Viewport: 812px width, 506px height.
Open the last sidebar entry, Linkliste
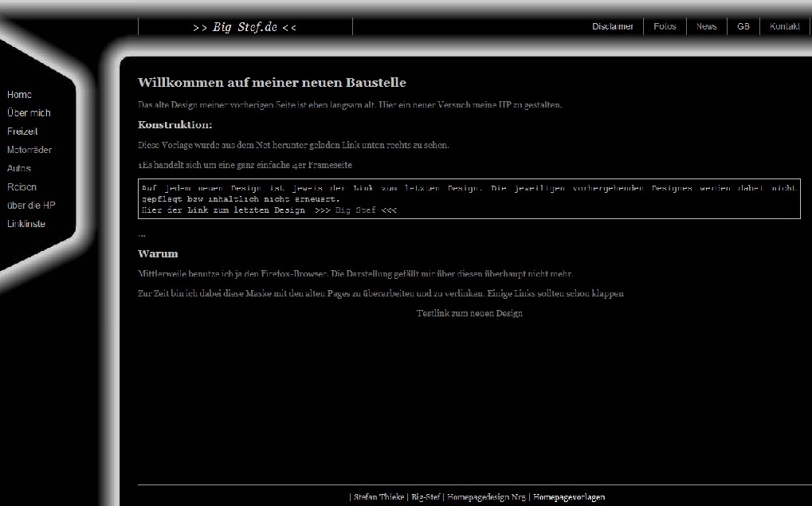pyautogui.click(x=26, y=224)
